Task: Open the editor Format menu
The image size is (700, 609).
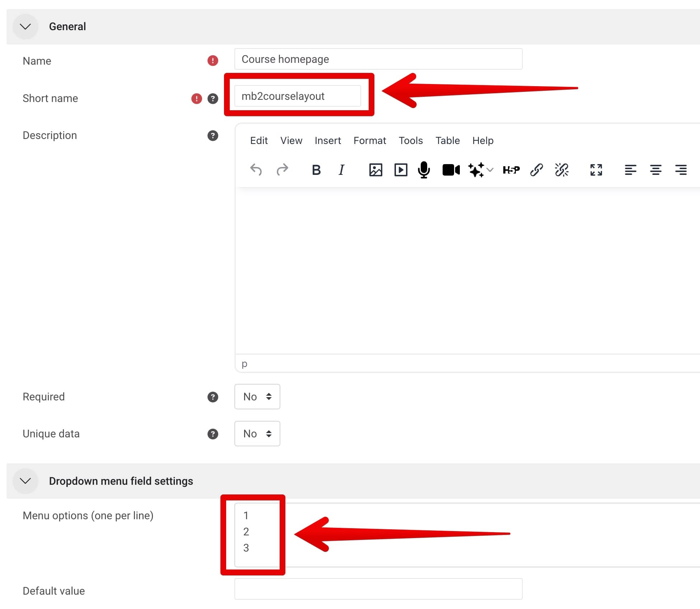Action: click(370, 141)
